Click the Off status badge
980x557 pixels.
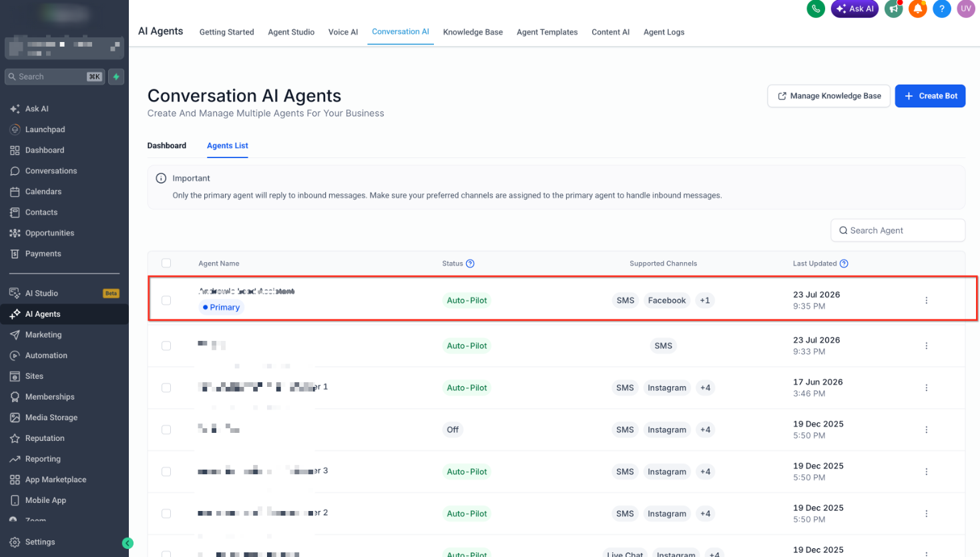point(453,430)
